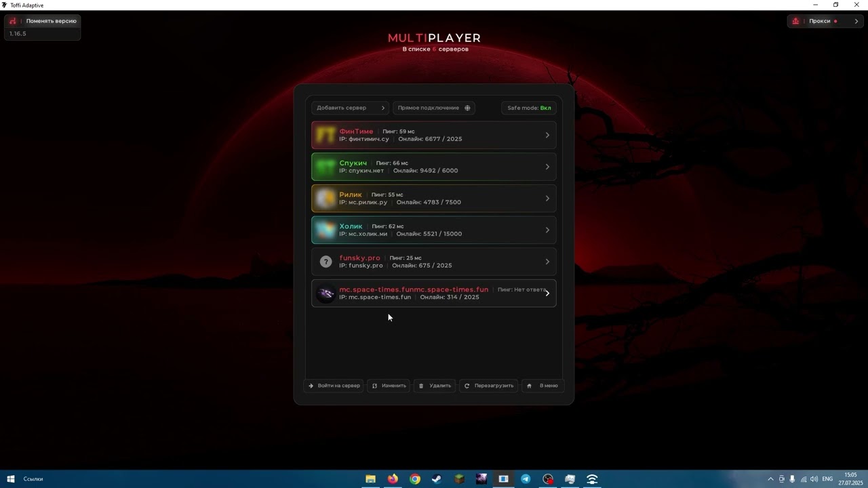Click the ENG language indicator

click(x=827, y=479)
